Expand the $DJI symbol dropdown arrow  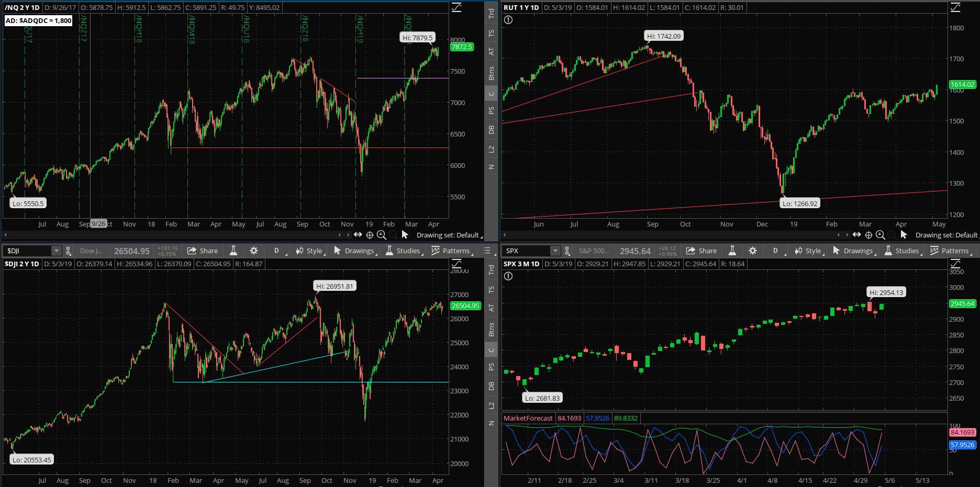(x=57, y=251)
